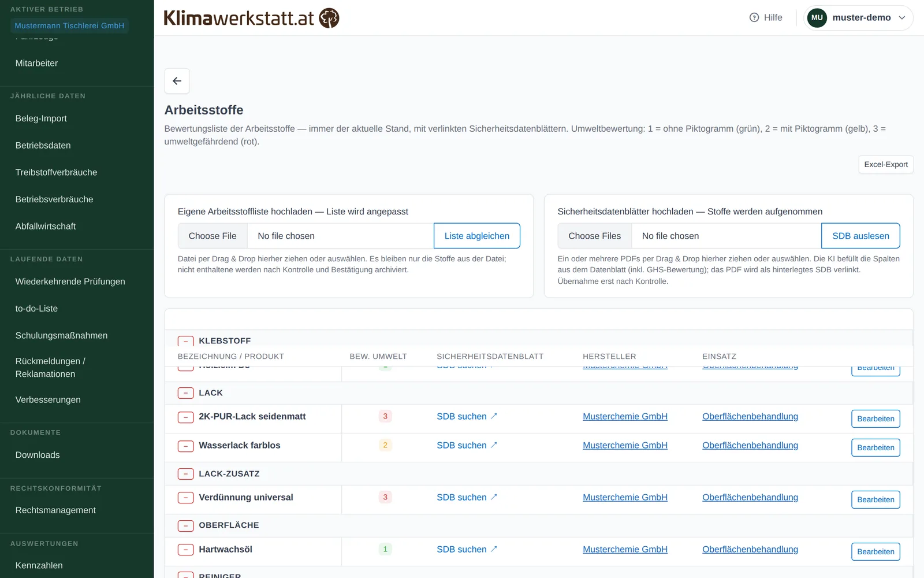Open Musterchemie GmbH link in Wasserlack farblos row

(625, 445)
